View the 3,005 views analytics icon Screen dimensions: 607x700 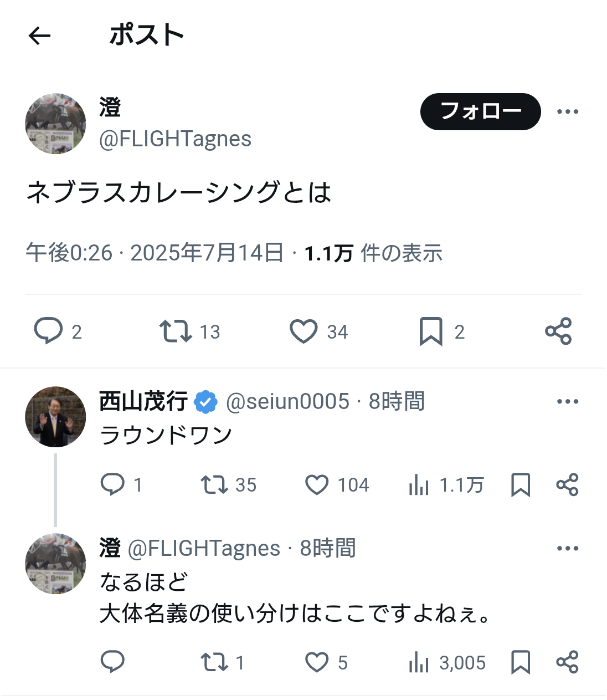tap(419, 662)
